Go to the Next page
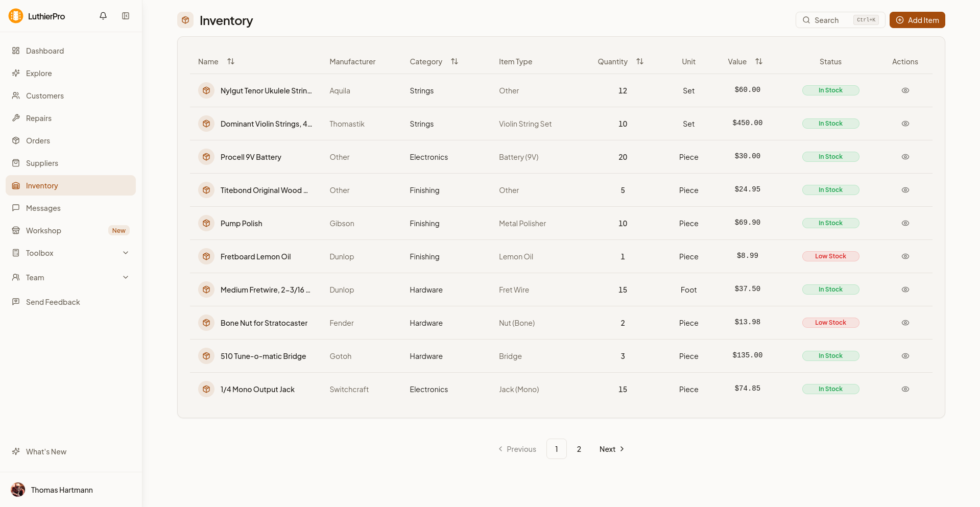 coord(611,449)
